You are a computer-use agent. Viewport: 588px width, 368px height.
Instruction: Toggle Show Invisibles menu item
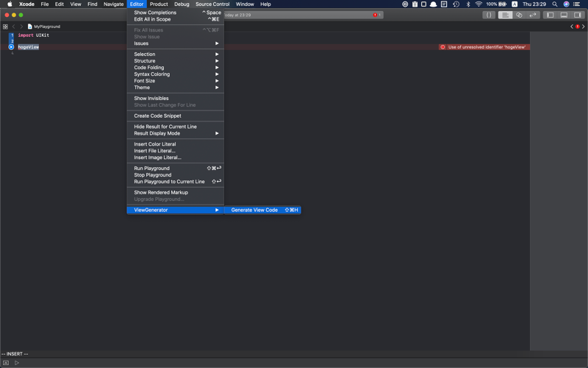tap(175, 99)
